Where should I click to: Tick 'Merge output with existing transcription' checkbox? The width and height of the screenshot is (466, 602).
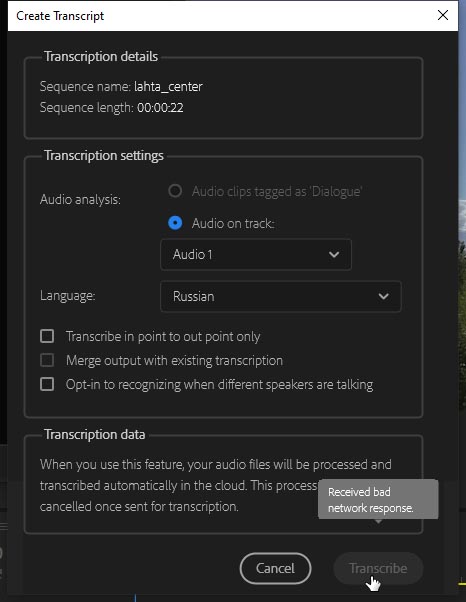click(x=47, y=360)
